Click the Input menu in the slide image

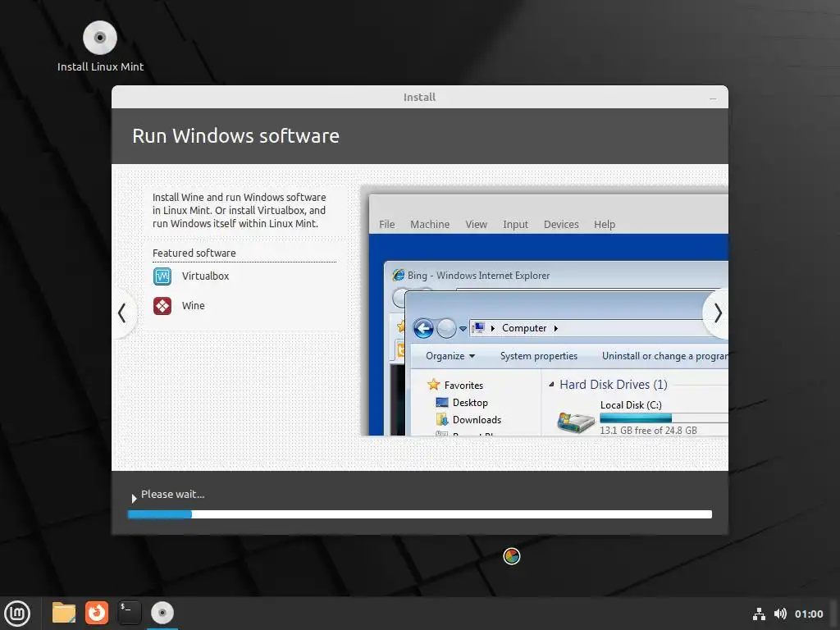point(515,225)
